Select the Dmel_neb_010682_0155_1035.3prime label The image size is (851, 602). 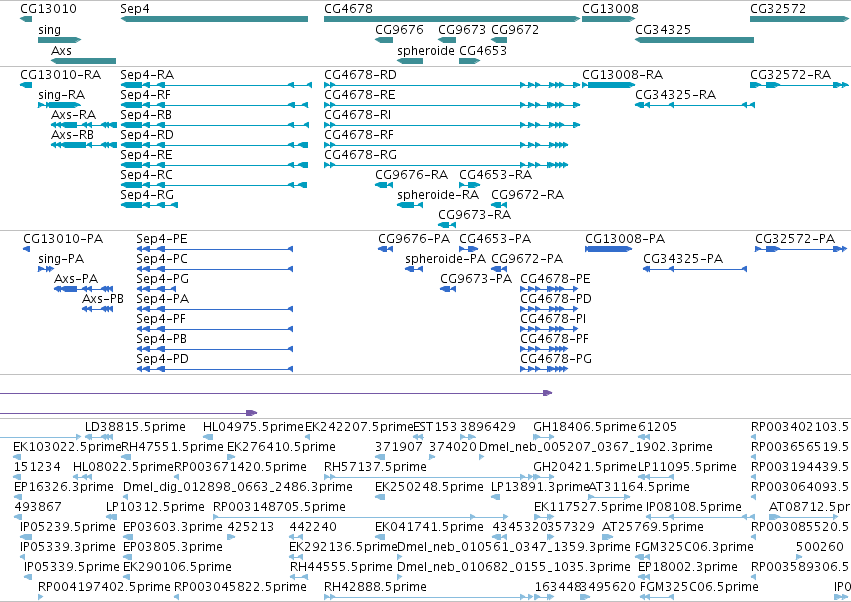click(514, 567)
